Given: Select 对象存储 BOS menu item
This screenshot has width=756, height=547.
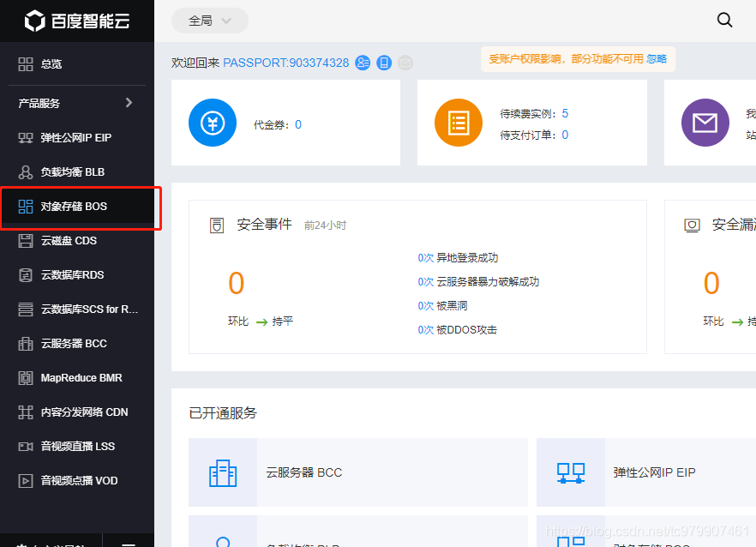Looking at the screenshot, I should (77, 206).
